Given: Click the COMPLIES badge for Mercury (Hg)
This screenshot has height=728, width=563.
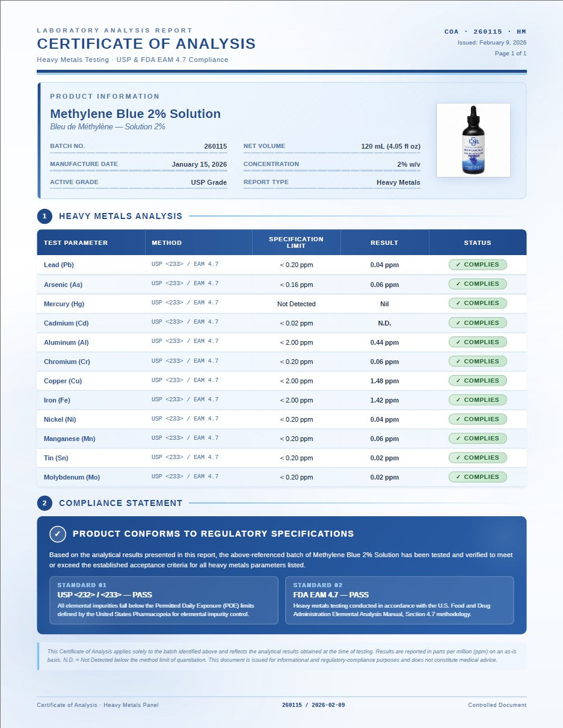Looking at the screenshot, I should (478, 303).
